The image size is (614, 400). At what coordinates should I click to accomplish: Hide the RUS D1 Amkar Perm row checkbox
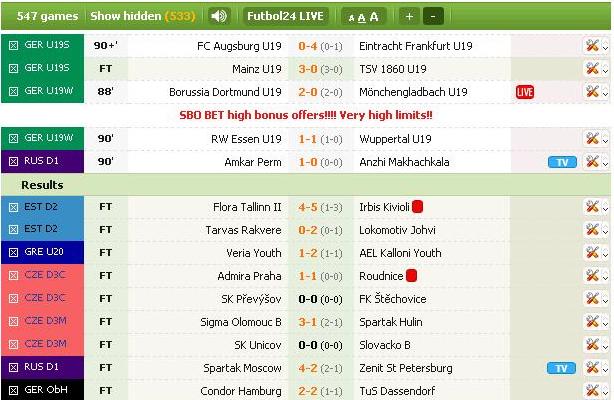[x=13, y=161]
